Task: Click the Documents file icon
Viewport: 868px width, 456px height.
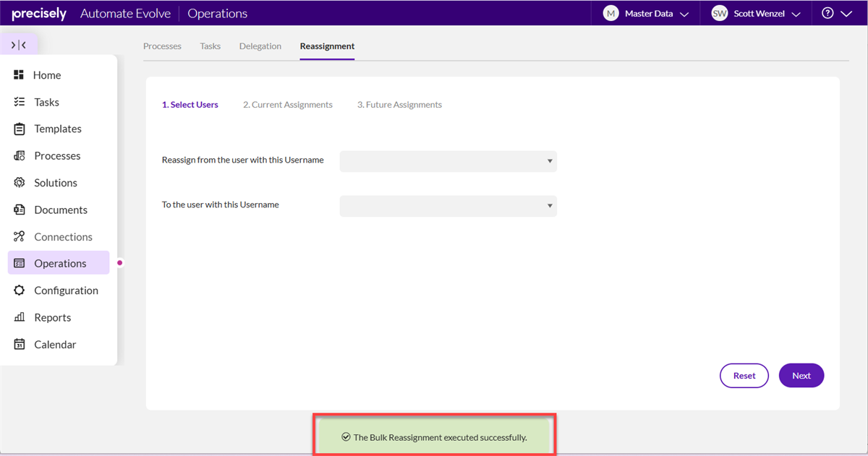Action: pos(20,210)
